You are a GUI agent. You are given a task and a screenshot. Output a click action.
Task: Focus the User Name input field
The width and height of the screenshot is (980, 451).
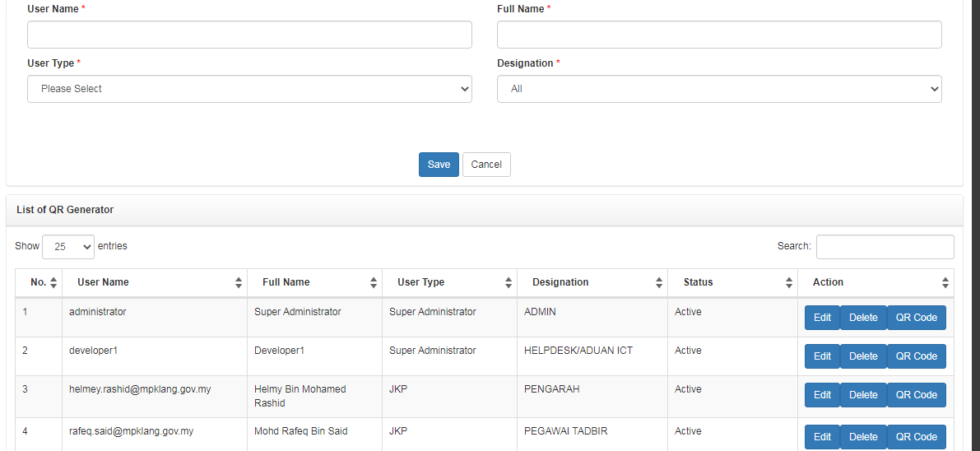pyautogui.click(x=249, y=35)
